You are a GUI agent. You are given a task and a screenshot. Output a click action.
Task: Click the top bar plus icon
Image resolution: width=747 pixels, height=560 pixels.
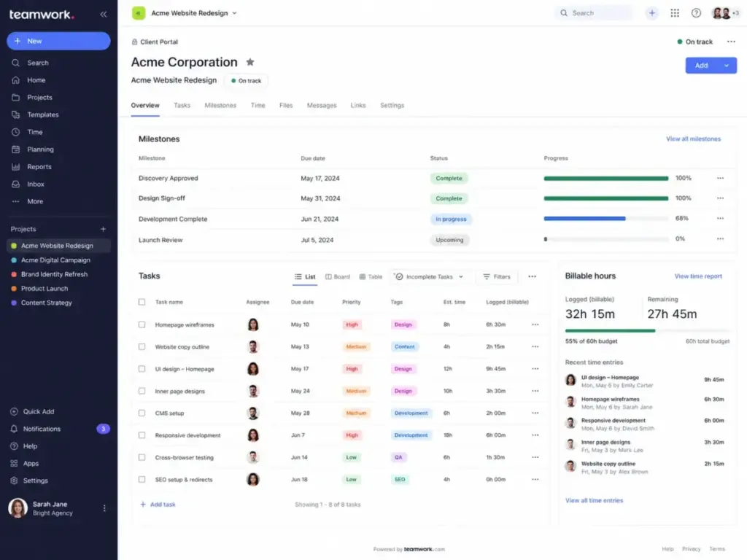(x=651, y=13)
